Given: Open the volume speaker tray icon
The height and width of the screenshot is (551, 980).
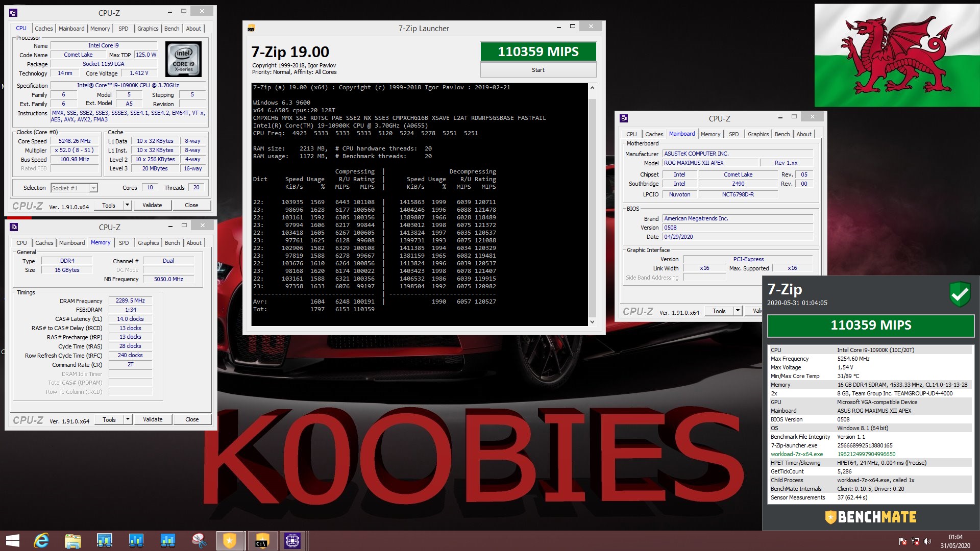Looking at the screenshot, I should click(x=927, y=541).
